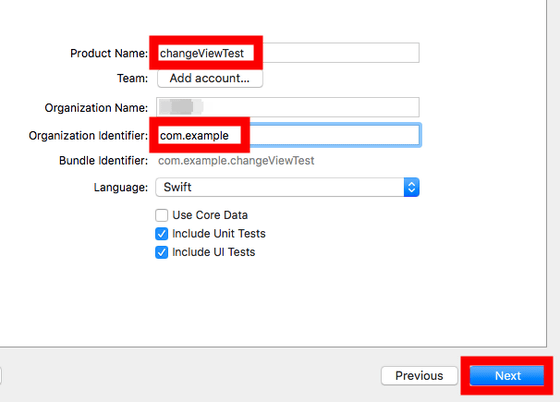Image resolution: width=560 pixels, height=402 pixels.
Task: Click the blurred organization name text
Action: click(x=181, y=107)
